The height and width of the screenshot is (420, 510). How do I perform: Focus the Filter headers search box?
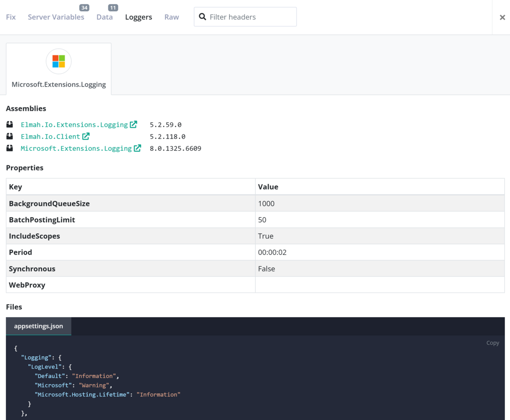click(245, 17)
